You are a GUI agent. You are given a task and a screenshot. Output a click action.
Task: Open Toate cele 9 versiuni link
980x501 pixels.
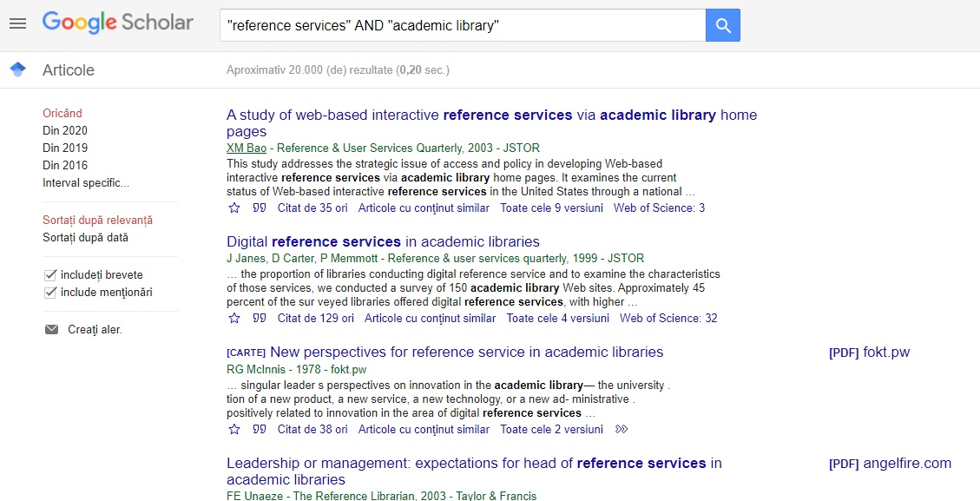552,208
